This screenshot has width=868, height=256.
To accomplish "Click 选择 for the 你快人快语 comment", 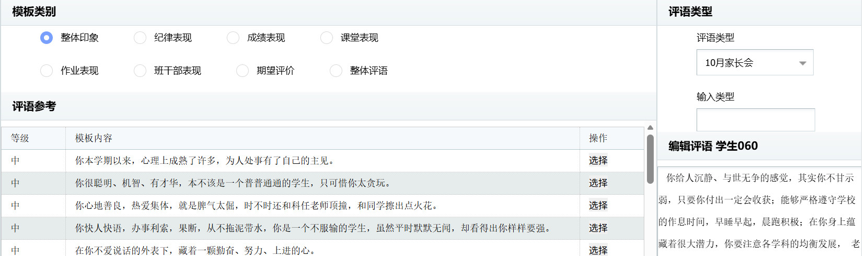I will tap(598, 228).
